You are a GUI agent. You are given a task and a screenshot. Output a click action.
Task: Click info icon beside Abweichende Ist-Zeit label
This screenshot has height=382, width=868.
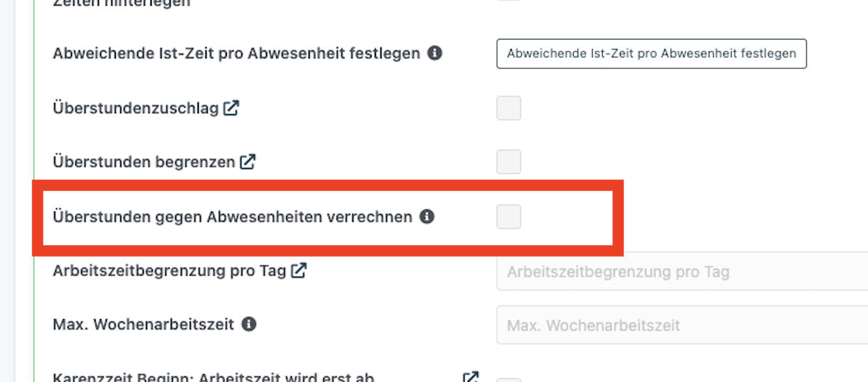435,53
